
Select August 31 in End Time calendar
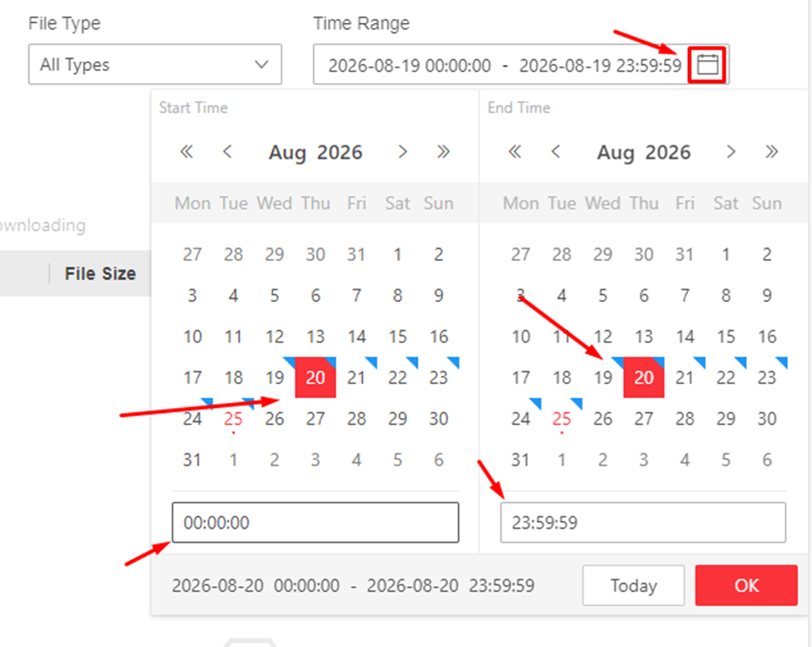pyautogui.click(x=521, y=460)
